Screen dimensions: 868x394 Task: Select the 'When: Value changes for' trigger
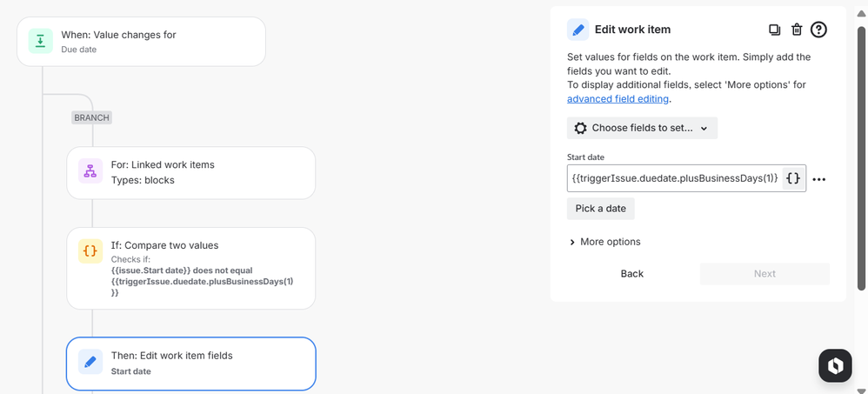(141, 41)
